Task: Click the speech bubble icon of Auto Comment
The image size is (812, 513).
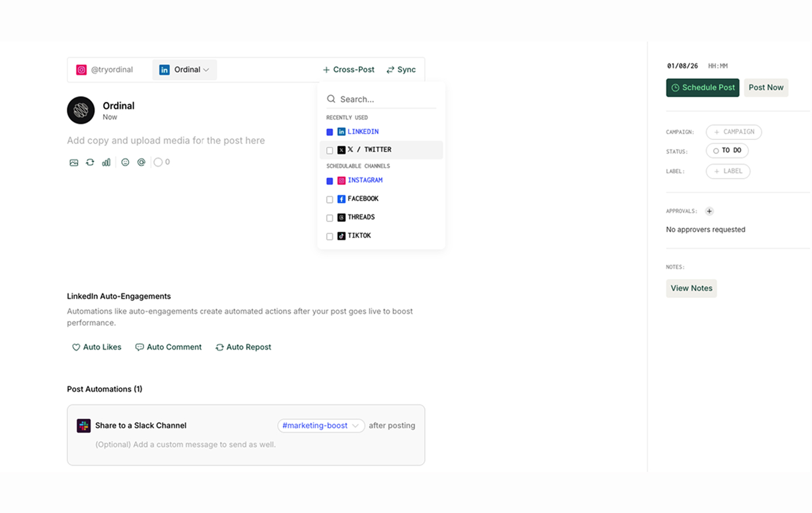Action: click(x=139, y=347)
